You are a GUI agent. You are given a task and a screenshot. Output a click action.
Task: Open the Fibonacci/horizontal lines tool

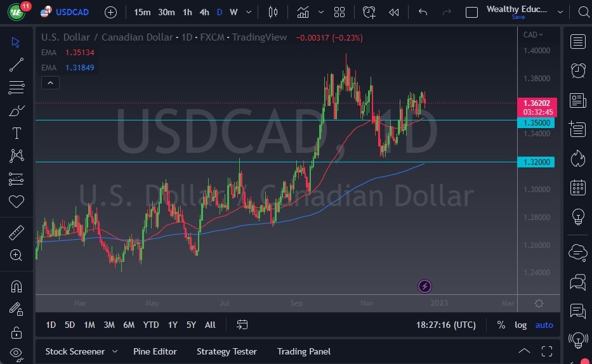[x=16, y=88]
